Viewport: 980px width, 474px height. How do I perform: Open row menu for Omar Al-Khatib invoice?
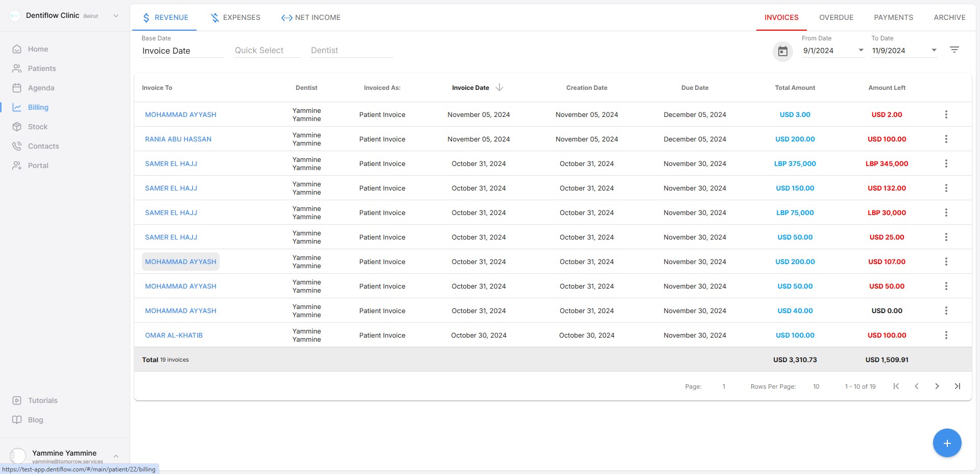tap(946, 335)
